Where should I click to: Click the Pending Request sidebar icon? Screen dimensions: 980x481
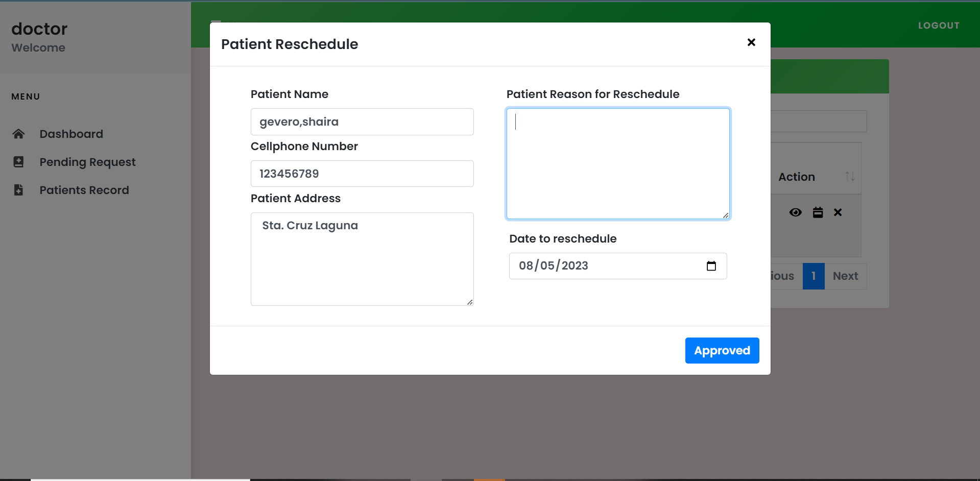(18, 162)
